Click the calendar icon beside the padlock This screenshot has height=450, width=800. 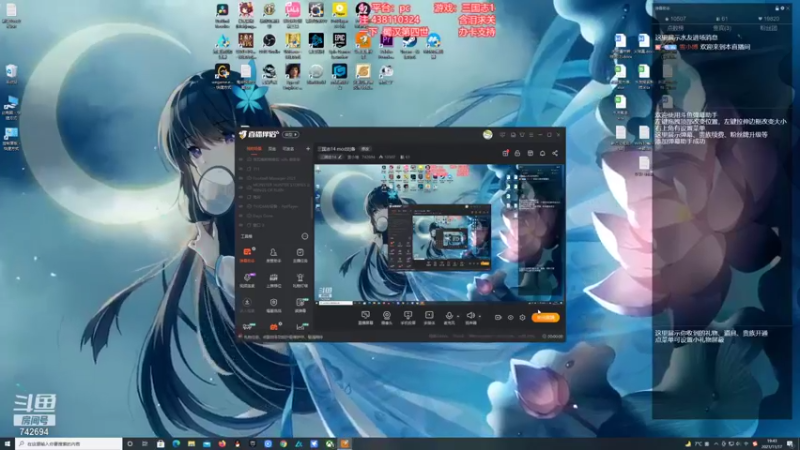coord(530,153)
